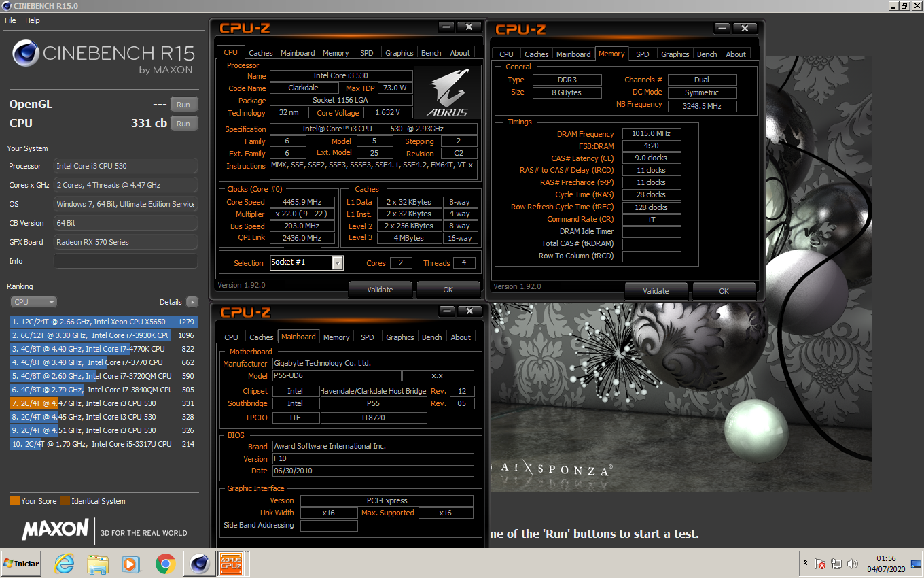The height and width of the screenshot is (578, 924).
Task: Expand ranking Details arrow button
Action: pos(192,302)
